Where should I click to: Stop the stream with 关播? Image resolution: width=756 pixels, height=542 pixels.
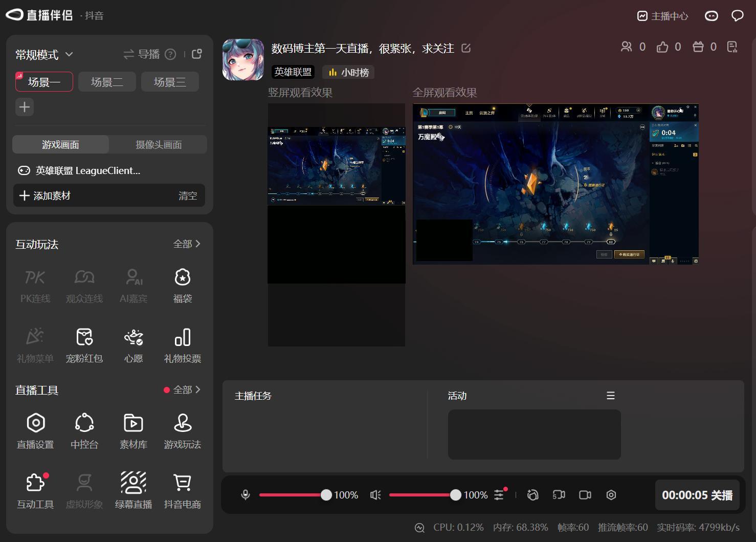tap(697, 495)
